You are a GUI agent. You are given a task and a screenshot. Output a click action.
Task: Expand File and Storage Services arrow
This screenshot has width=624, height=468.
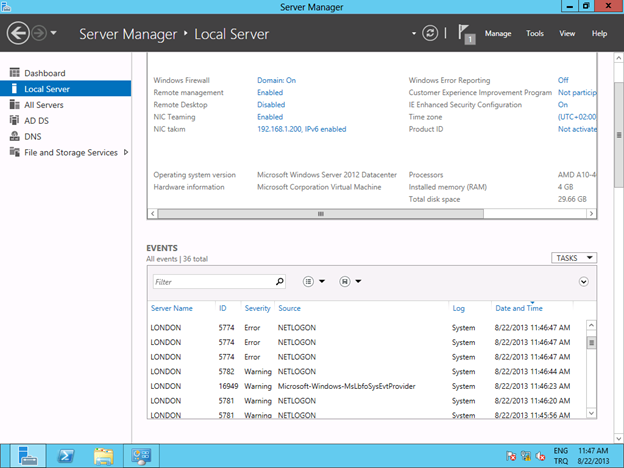(x=126, y=152)
